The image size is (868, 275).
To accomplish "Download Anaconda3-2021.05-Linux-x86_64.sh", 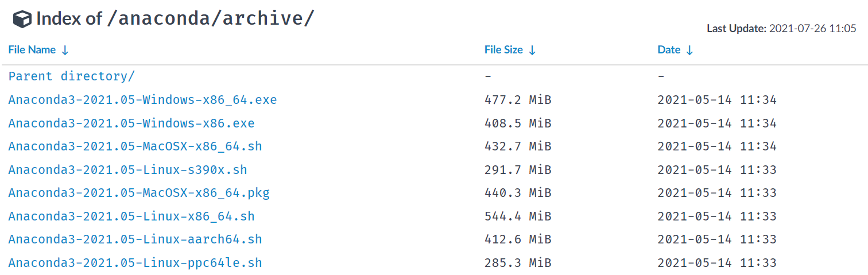I will pos(131,216).
